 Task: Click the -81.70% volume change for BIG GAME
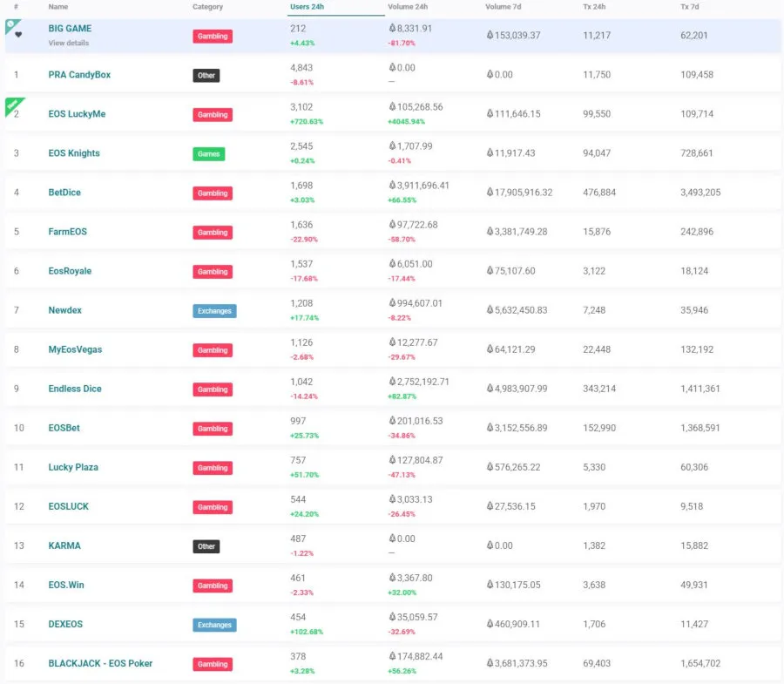tap(402, 43)
